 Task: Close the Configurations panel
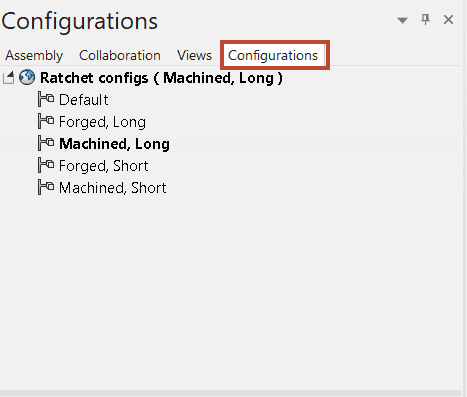[x=448, y=20]
